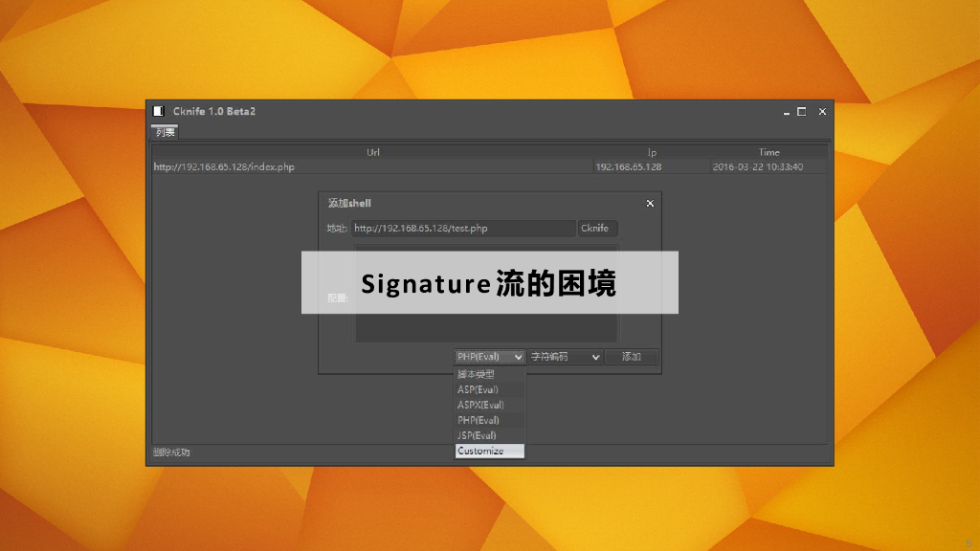The width and height of the screenshot is (980, 551).
Task: Pick PHP(Eval) option in the open list
Action: coord(489,420)
